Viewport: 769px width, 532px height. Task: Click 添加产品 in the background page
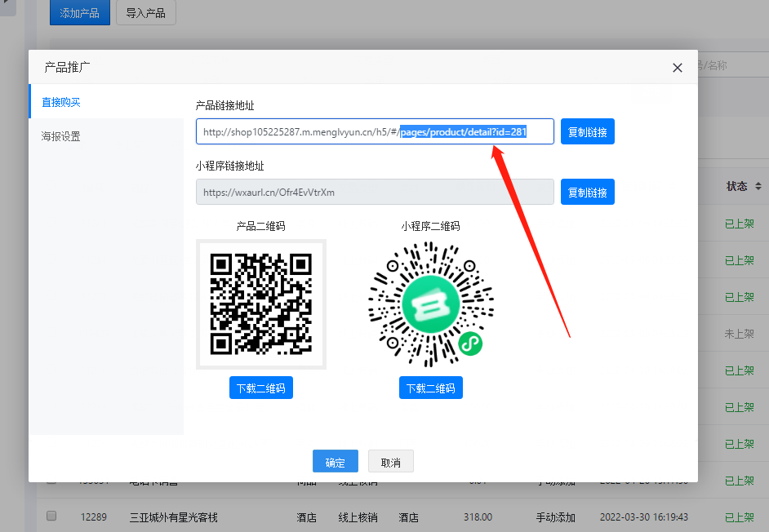(x=80, y=13)
